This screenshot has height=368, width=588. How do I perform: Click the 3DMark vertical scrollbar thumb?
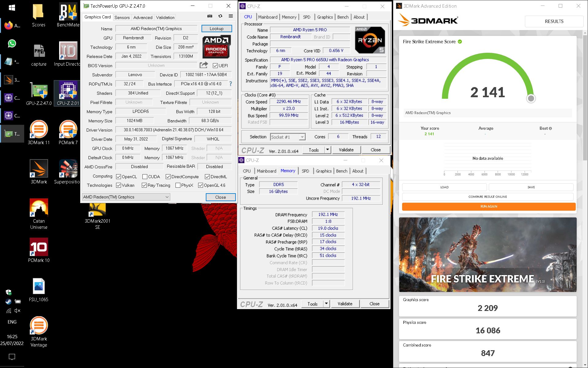coord(585,98)
